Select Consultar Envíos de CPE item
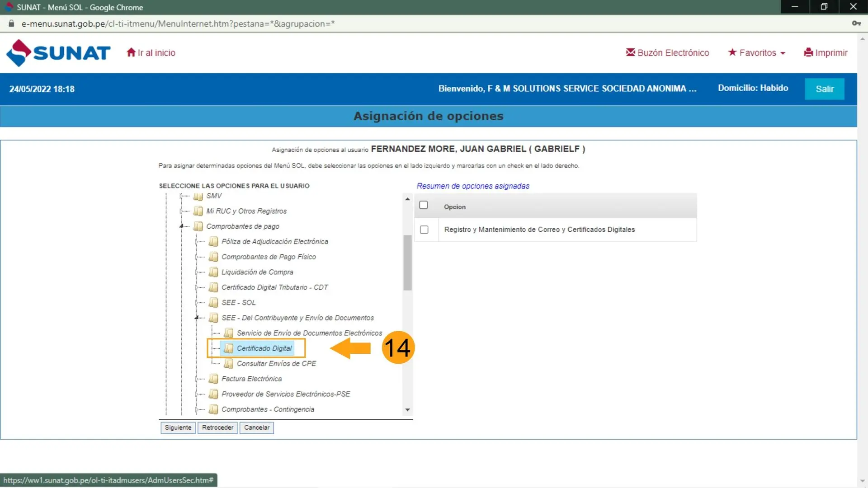The image size is (868, 488). point(276,364)
